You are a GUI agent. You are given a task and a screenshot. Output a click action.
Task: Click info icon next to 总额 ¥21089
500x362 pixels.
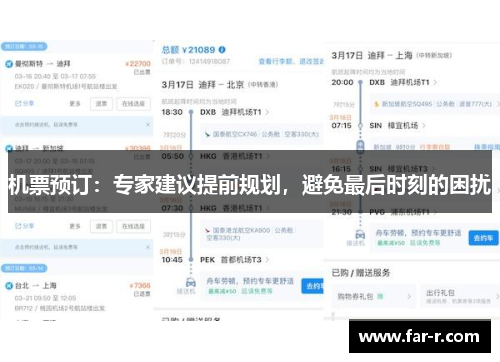(x=222, y=50)
